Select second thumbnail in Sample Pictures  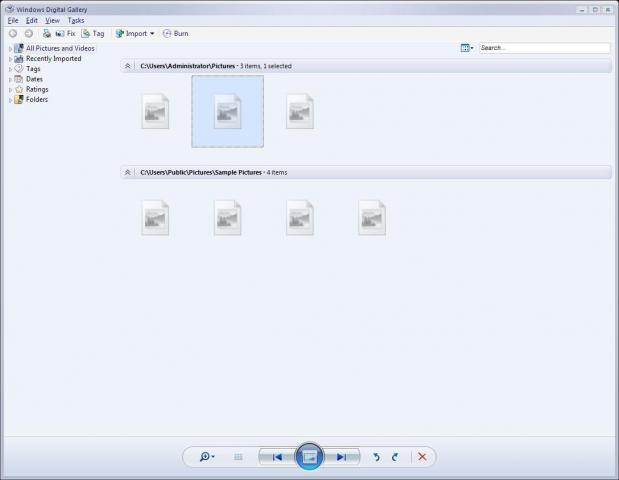point(227,218)
